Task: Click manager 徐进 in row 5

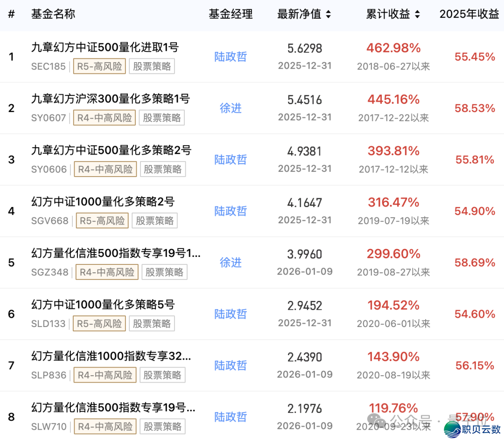Action: tap(231, 263)
